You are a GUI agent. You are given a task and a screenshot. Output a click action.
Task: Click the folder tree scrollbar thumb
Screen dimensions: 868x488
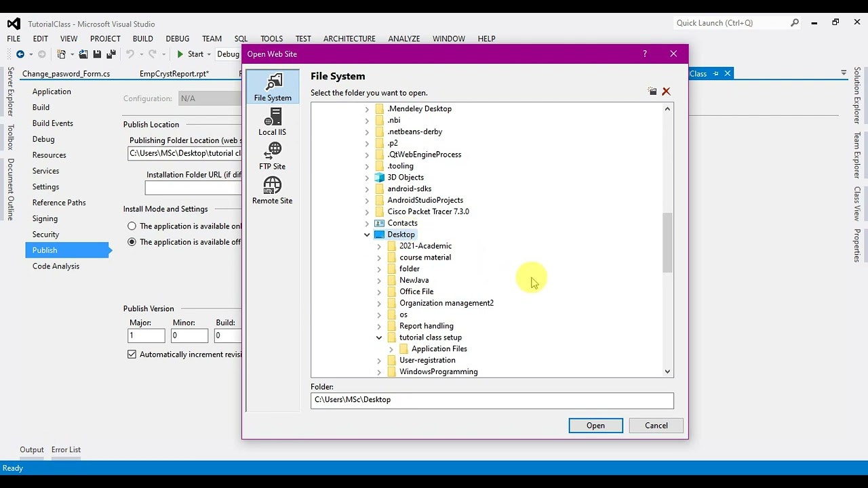tap(667, 243)
